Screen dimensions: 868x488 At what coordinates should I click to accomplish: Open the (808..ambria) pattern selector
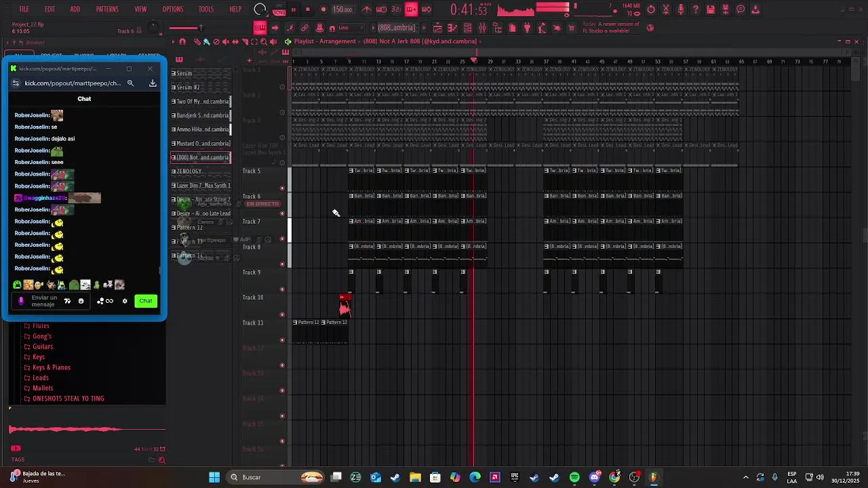pyautogui.click(x=397, y=28)
